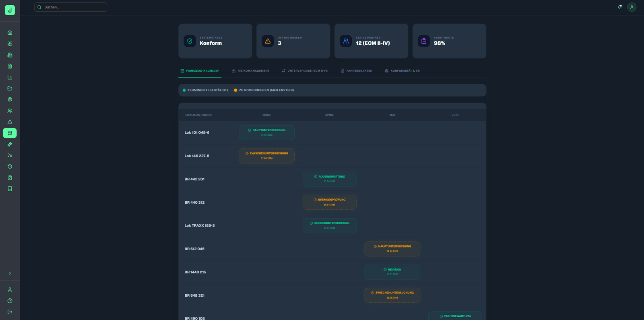The height and width of the screenshot is (320, 644).
Task: Click the help question mark icon
Action: click(x=10, y=301)
